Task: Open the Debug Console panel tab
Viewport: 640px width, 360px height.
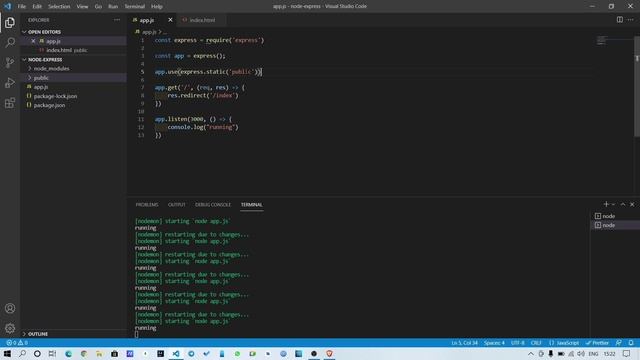Action: point(213,204)
